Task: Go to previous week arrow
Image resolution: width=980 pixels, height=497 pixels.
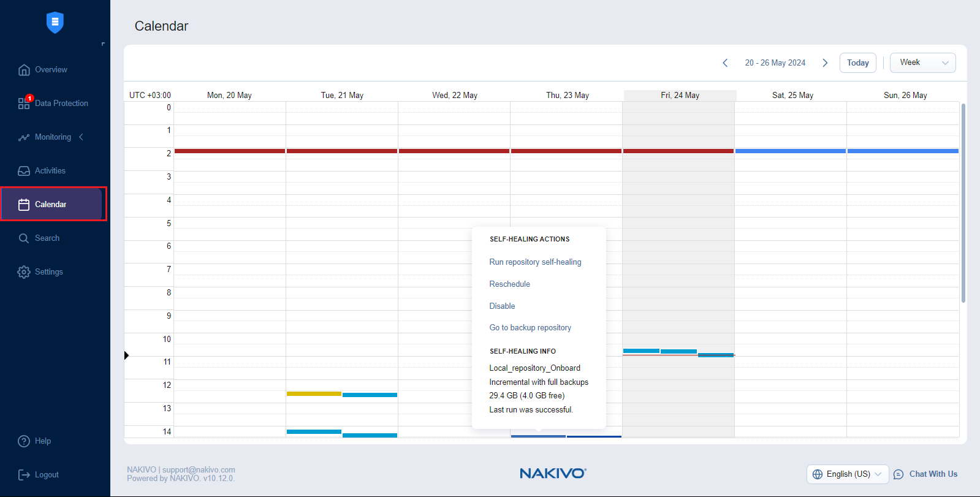Action: (725, 63)
